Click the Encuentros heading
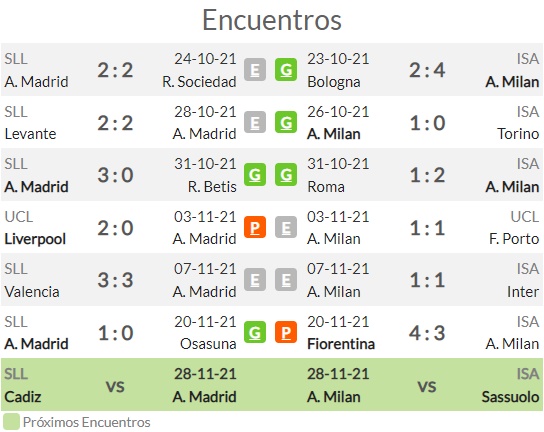The width and height of the screenshot is (544, 432). (x=272, y=20)
